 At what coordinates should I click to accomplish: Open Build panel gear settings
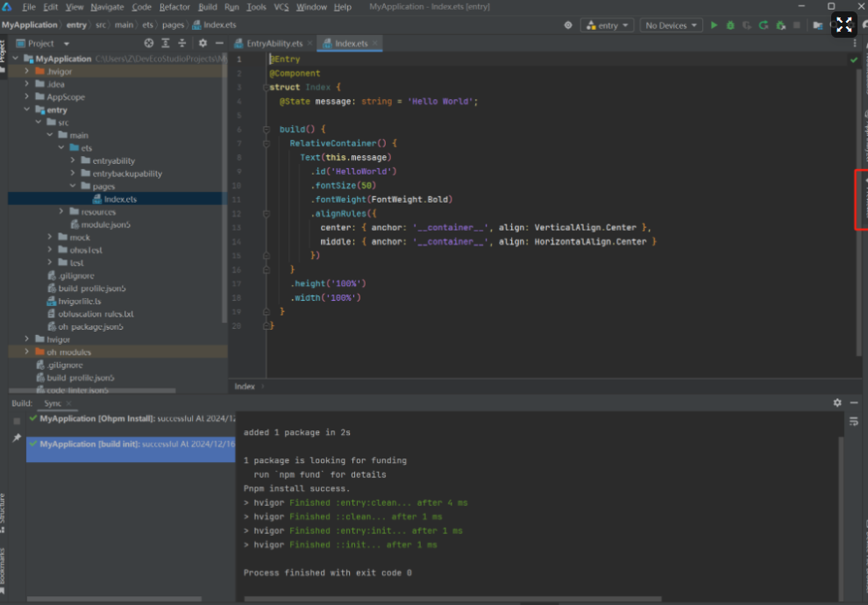click(x=837, y=403)
